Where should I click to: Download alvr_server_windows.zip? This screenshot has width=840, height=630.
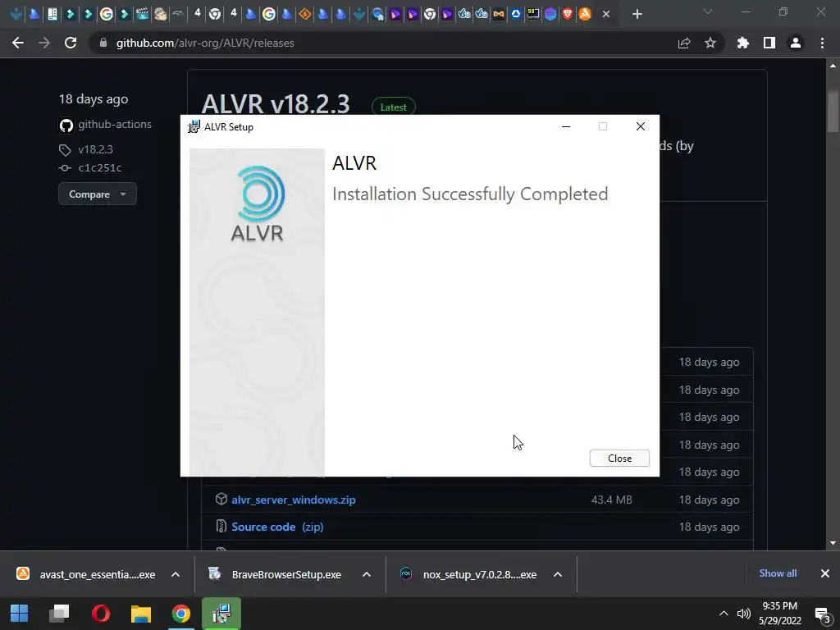coord(294,500)
